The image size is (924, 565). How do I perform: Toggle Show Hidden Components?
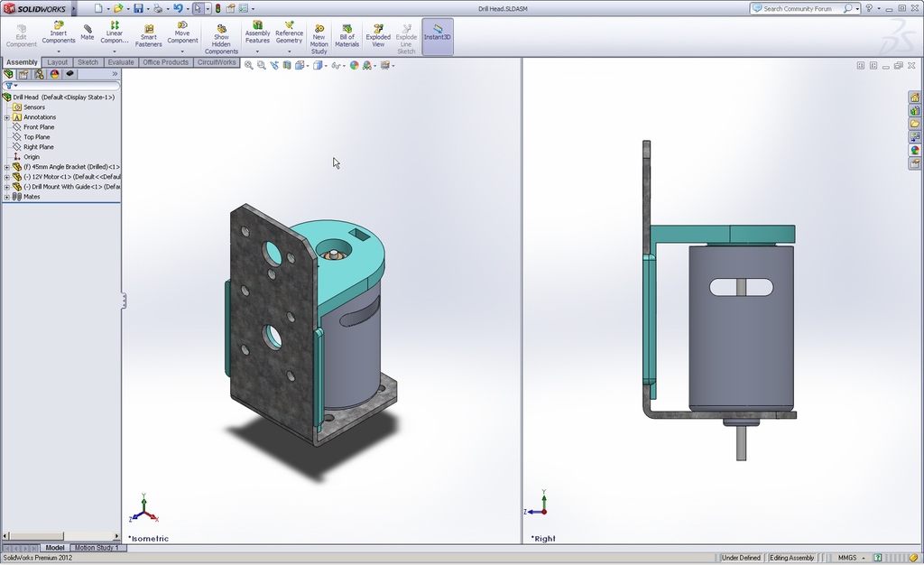[x=221, y=38]
